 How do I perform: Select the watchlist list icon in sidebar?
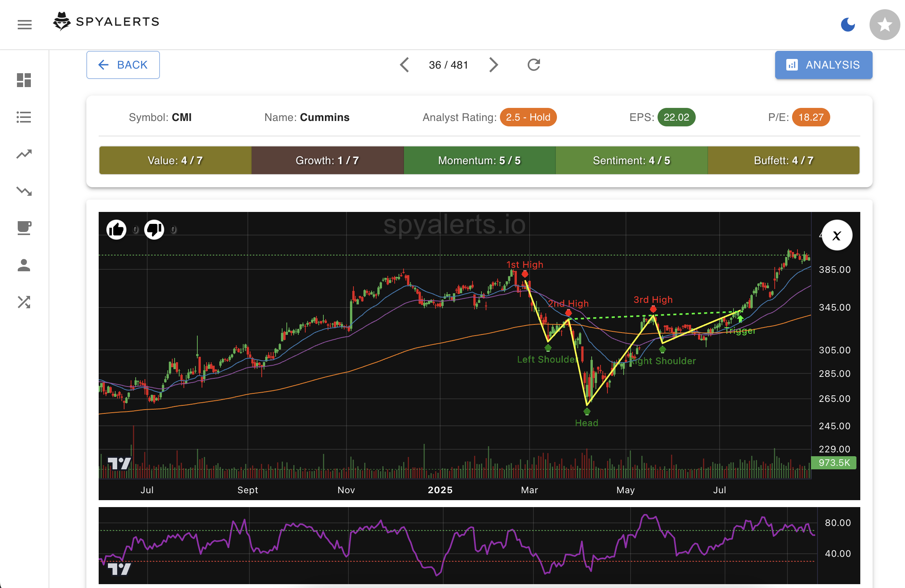coord(24,117)
